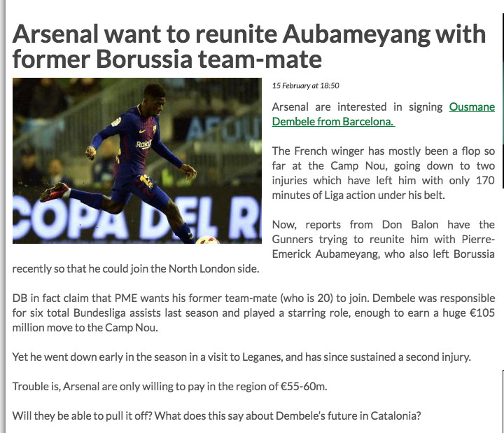Viewport: 504px width, 433px height.
Task: Click the word 'Ousmane' in the green link
Action: (x=472, y=106)
